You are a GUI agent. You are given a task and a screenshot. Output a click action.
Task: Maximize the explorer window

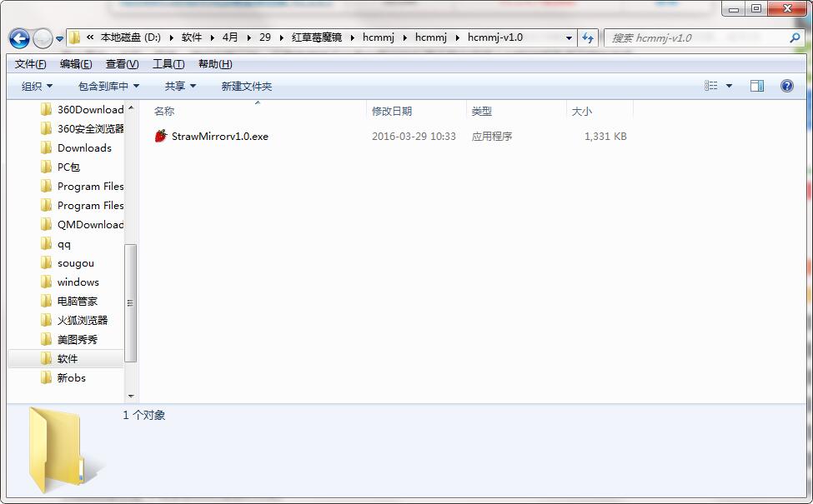point(756,8)
